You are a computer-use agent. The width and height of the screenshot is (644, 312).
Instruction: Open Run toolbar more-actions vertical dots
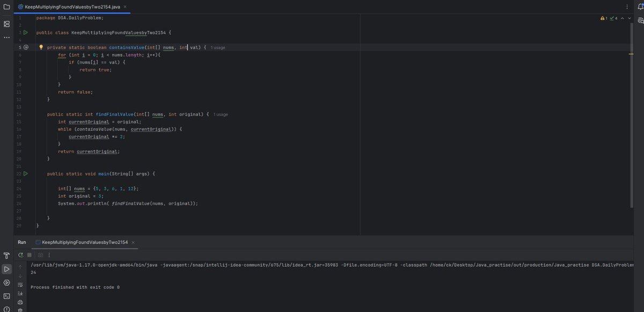(49, 255)
